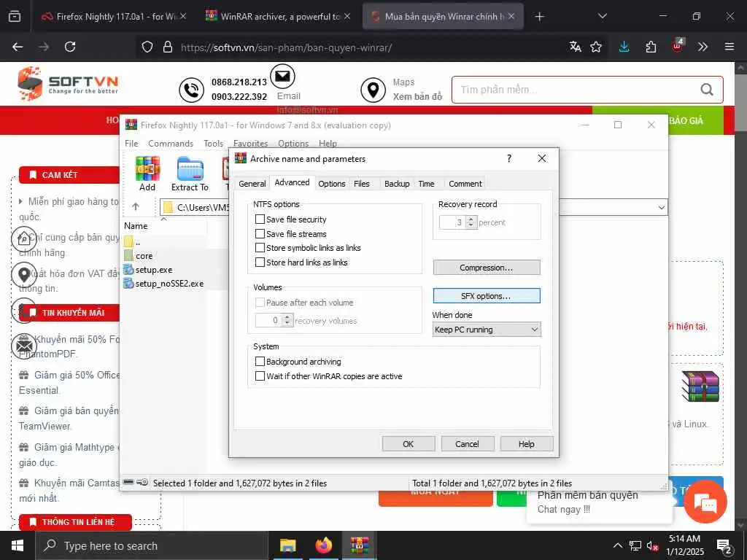Switch to the Files tab
This screenshot has height=560, width=747.
pyautogui.click(x=362, y=184)
